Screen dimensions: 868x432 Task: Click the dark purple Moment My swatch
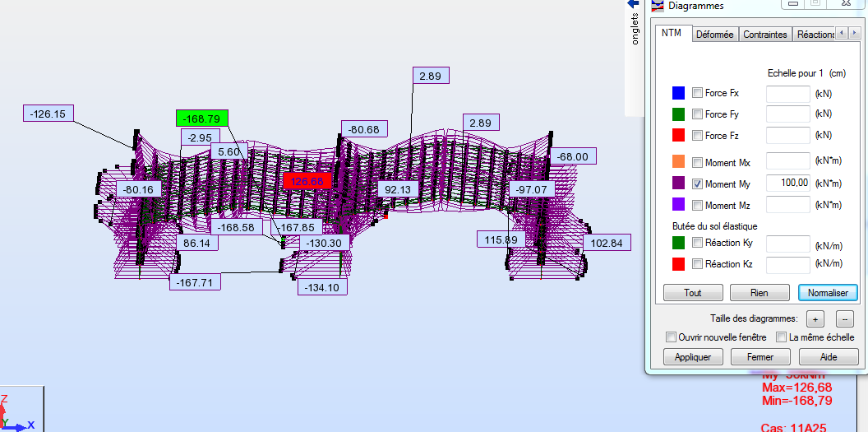tap(678, 183)
